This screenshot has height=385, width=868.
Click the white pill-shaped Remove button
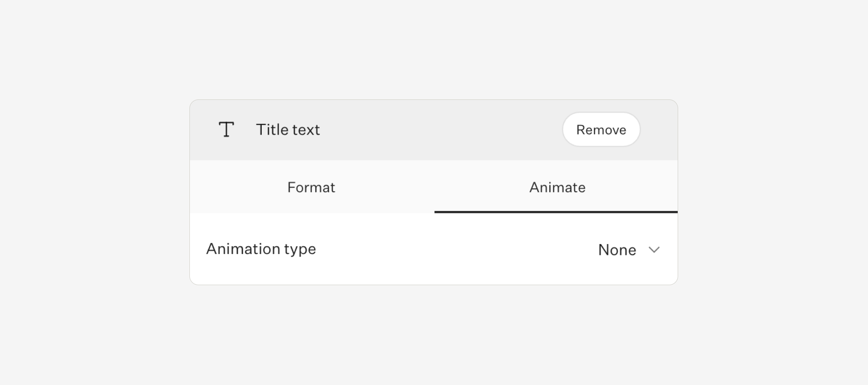point(601,130)
